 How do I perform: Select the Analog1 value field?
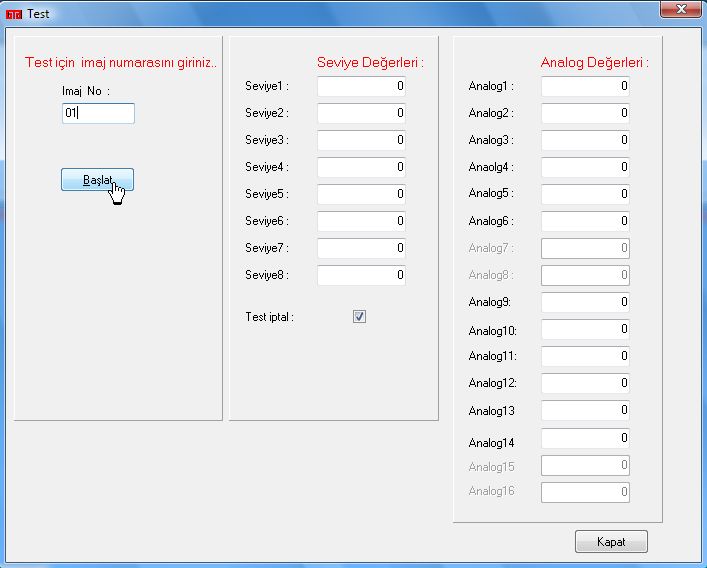[x=585, y=87]
